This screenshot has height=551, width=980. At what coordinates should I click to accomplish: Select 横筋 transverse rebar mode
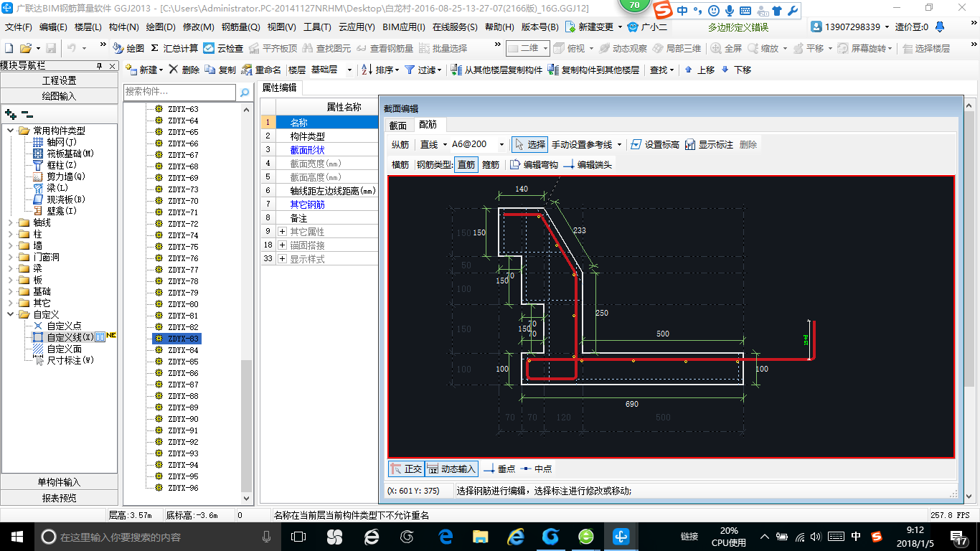[400, 164]
